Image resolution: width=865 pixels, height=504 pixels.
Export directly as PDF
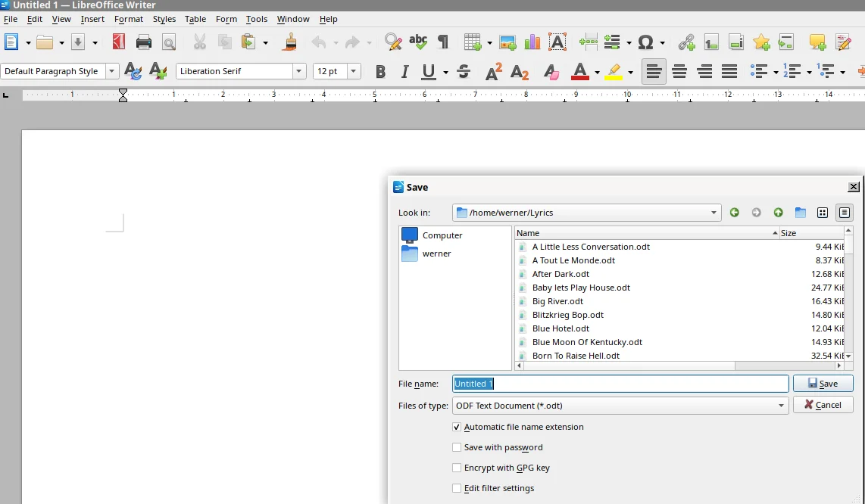pos(119,42)
